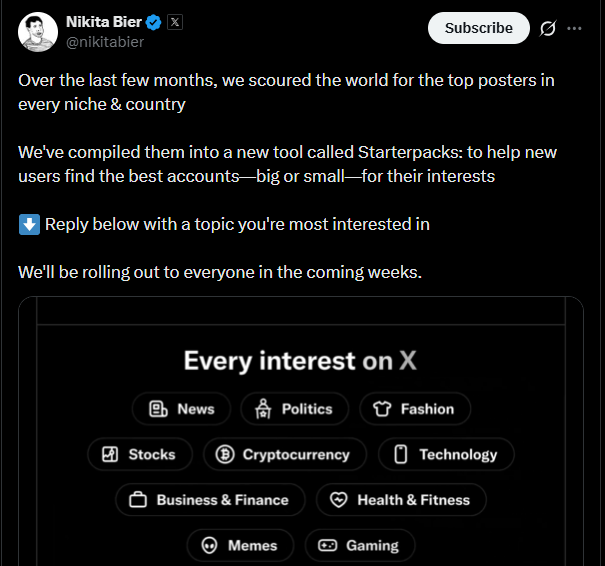This screenshot has height=566, width=605.
Task: Click the blue down-arrow emoji in post
Action: pos(29,224)
